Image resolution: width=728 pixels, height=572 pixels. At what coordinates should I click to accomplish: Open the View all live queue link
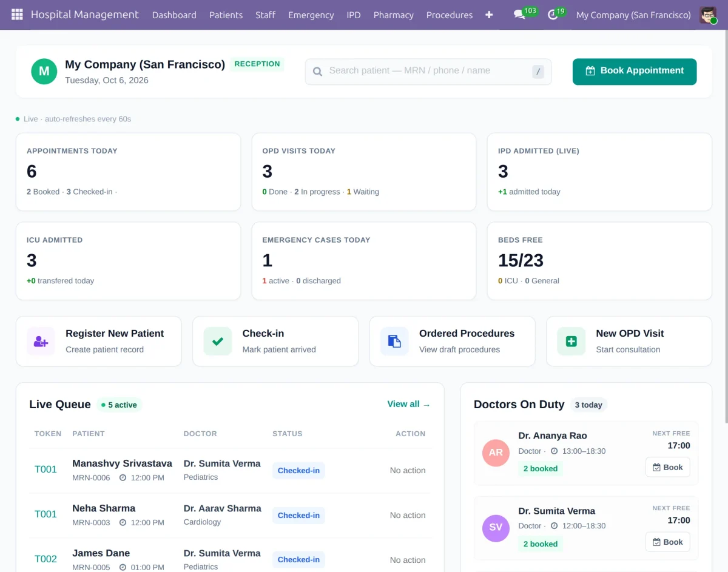click(x=409, y=404)
